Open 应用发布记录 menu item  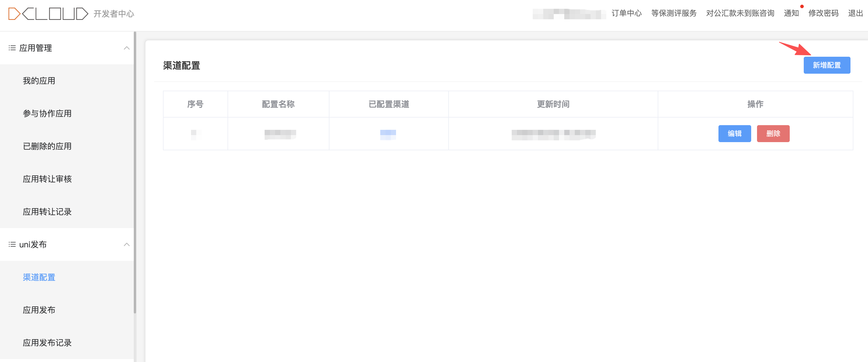(47, 342)
